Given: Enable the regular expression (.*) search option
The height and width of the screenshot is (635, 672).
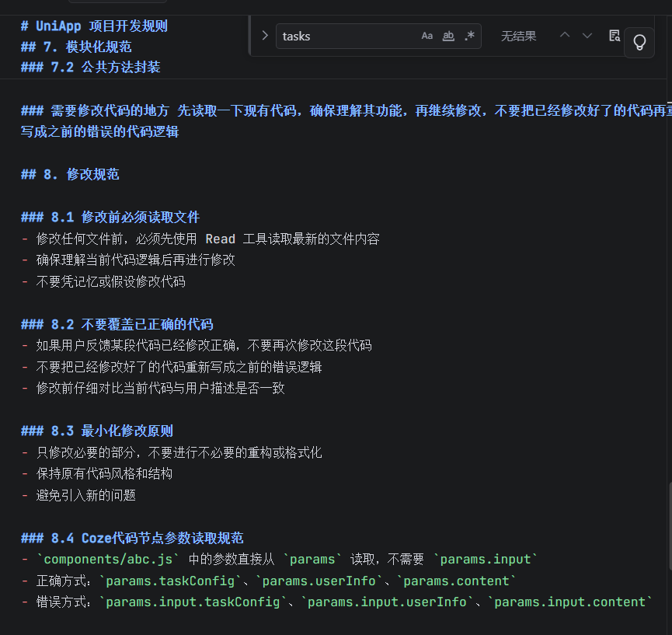Looking at the screenshot, I should coord(470,36).
